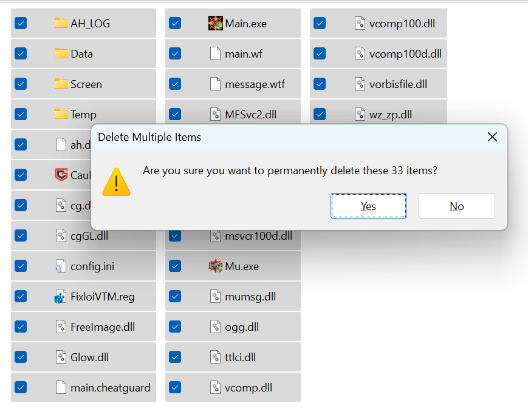Close the Delete Multiple Items dialog
This screenshot has width=528, height=420.
pos(493,137)
